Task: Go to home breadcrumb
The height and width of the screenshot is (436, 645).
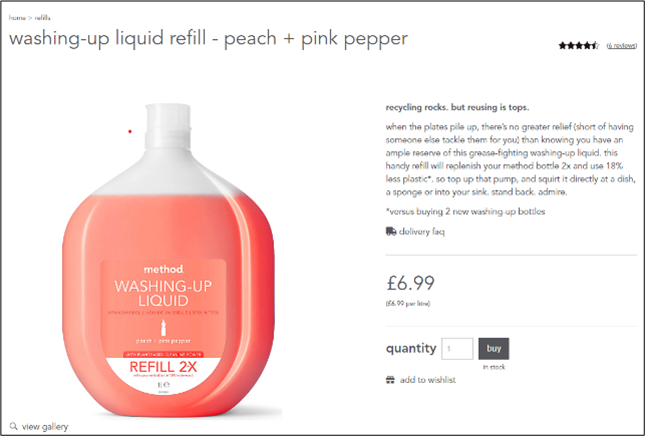Action: coord(17,18)
